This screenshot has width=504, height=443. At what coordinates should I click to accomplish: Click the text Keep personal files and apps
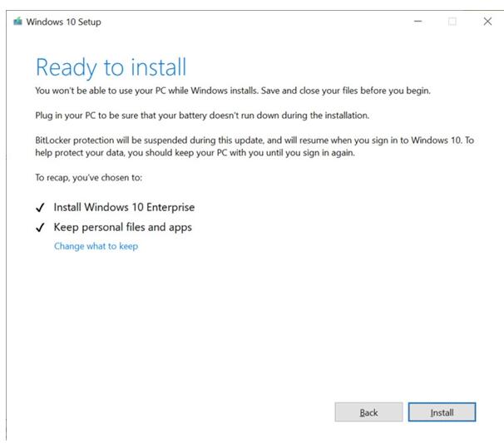pos(123,227)
